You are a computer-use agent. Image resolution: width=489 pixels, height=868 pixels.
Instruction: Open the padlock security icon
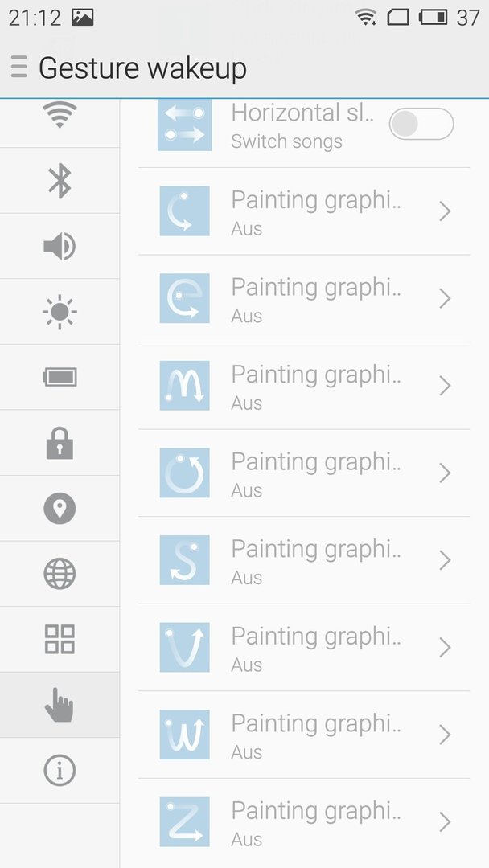(60, 443)
